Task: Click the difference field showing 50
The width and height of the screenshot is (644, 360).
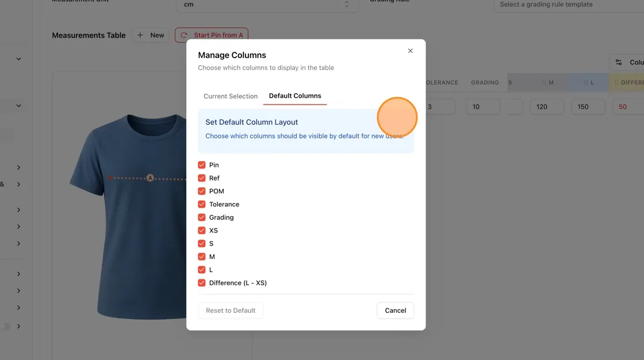Action: (628, 107)
